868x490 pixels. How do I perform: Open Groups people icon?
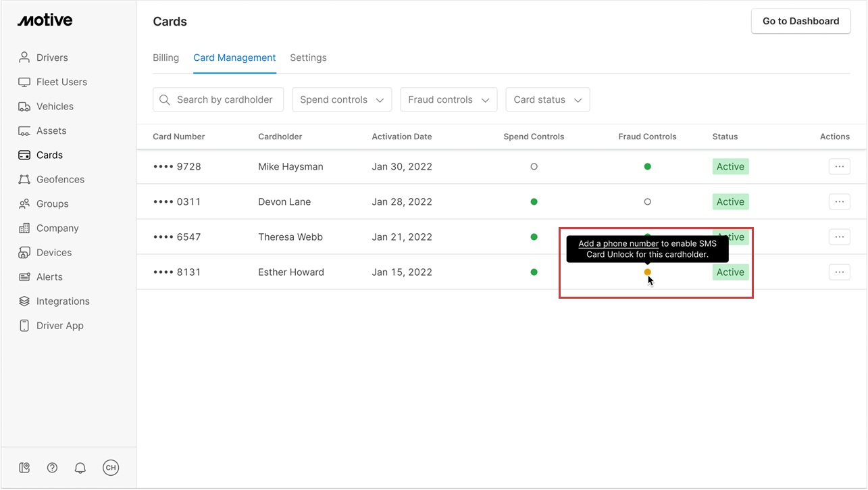click(x=24, y=203)
